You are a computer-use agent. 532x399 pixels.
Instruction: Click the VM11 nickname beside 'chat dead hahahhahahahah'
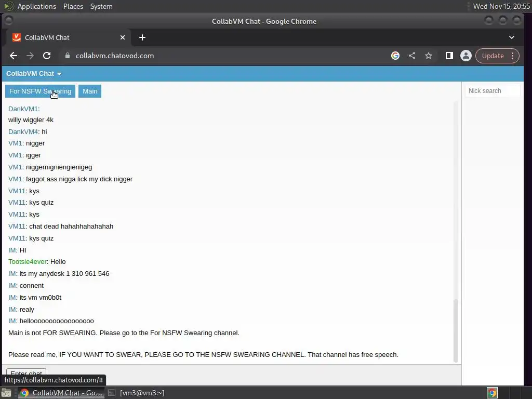[17, 227]
